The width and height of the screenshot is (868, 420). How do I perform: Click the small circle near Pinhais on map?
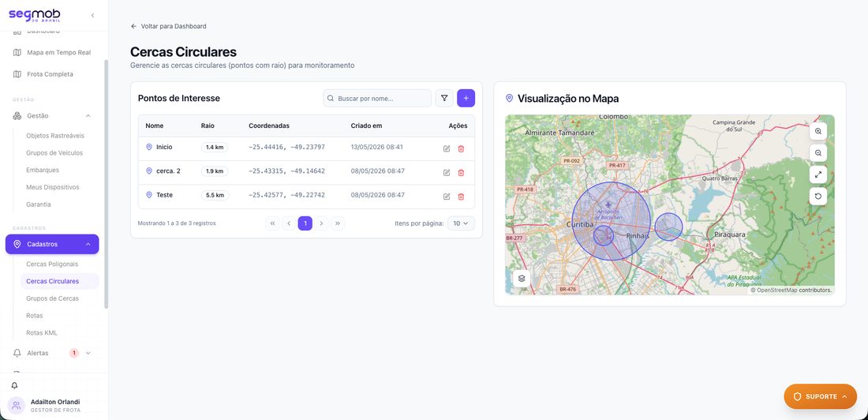pyautogui.click(x=668, y=227)
